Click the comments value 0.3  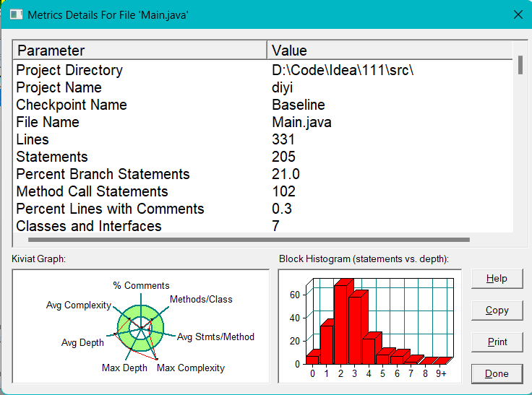[282, 209]
